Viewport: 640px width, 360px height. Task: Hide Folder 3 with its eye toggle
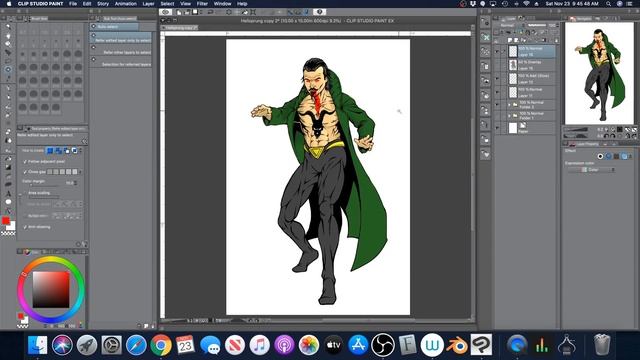pyautogui.click(x=497, y=105)
